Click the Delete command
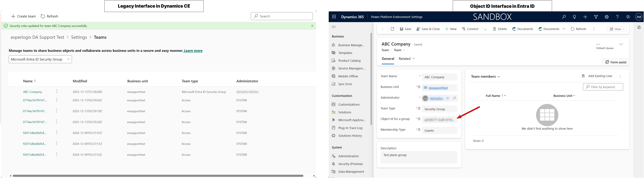Viewport: 644px width, 178px height. [500, 29]
